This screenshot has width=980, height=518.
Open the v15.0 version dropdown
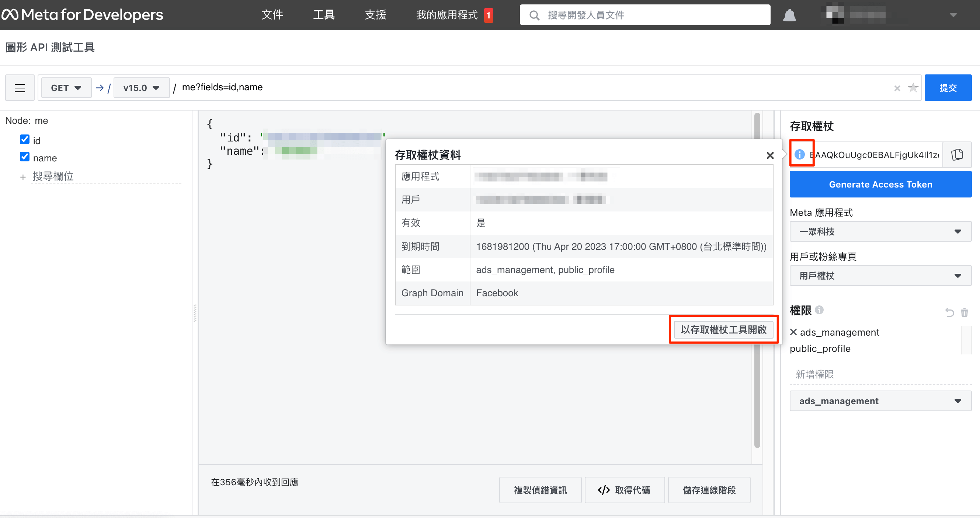point(142,88)
